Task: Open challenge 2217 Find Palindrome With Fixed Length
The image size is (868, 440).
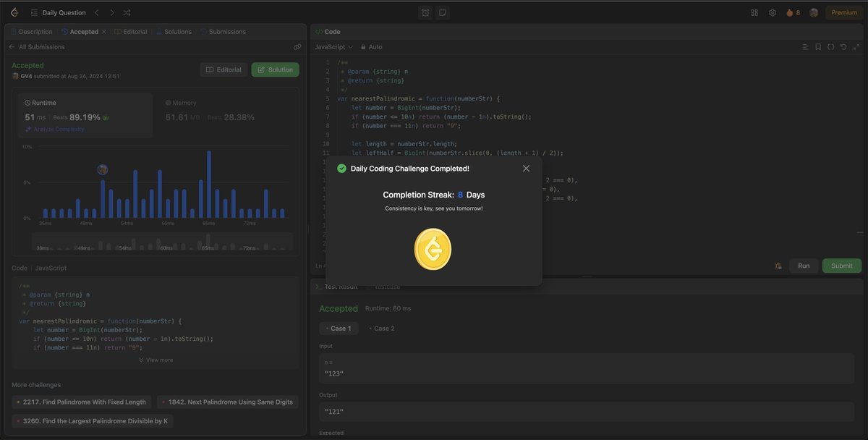Action: tap(82, 402)
